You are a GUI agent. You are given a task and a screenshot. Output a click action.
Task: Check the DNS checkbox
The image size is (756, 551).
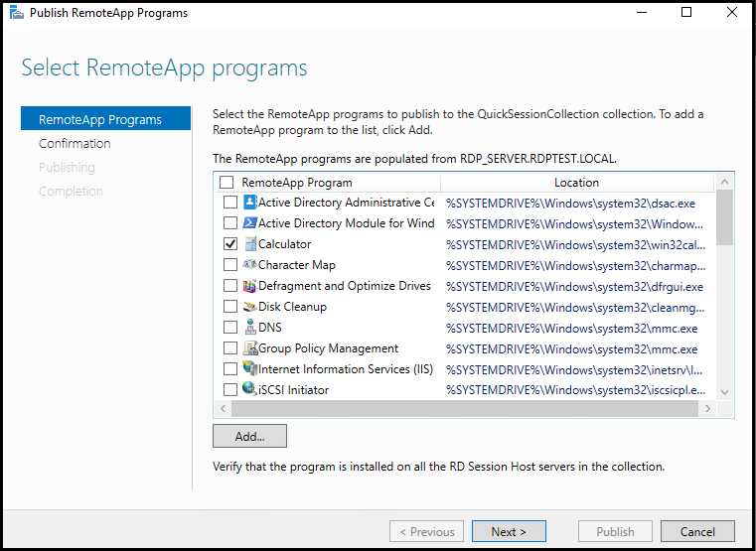(x=230, y=327)
